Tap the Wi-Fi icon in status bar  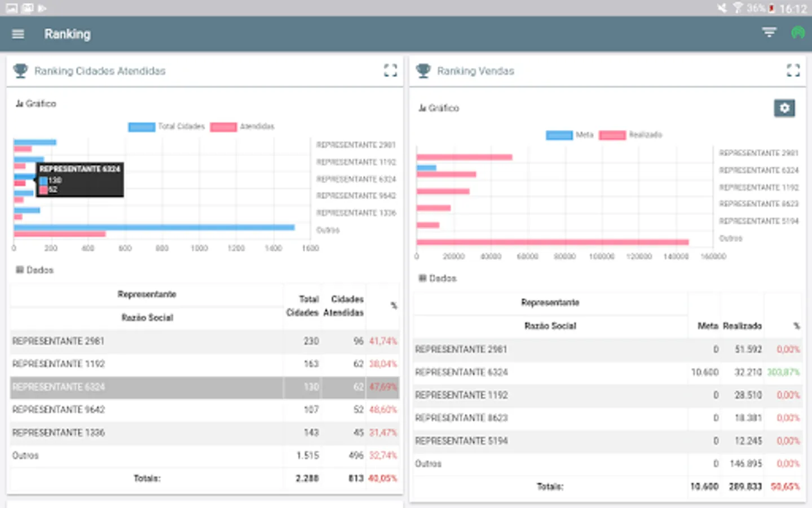point(738,8)
